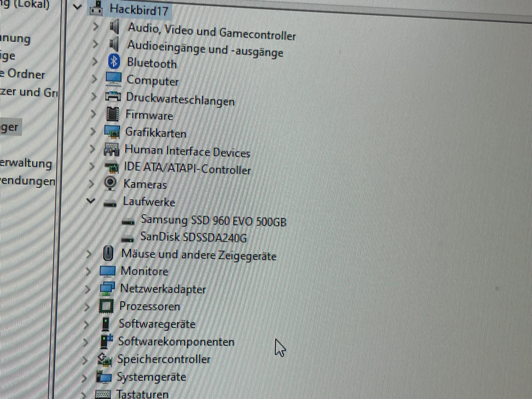532x399 pixels.
Task: Click the Grafikkarten display adapter icon
Action: point(112,131)
